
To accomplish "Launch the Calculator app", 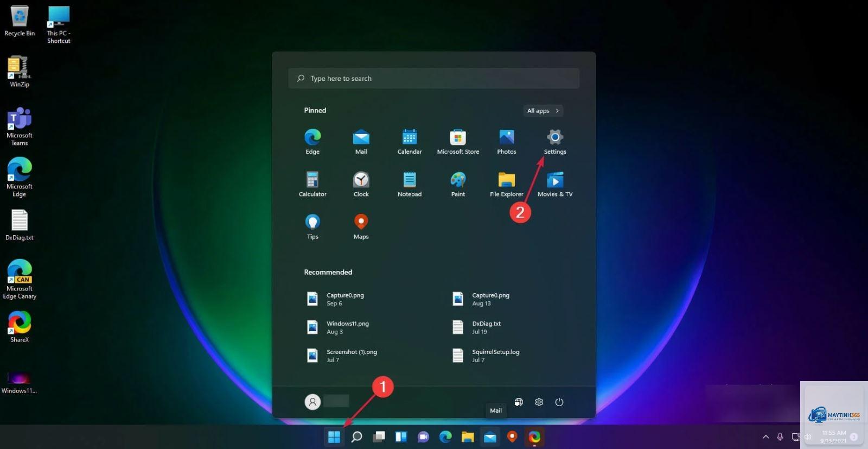I will point(312,184).
